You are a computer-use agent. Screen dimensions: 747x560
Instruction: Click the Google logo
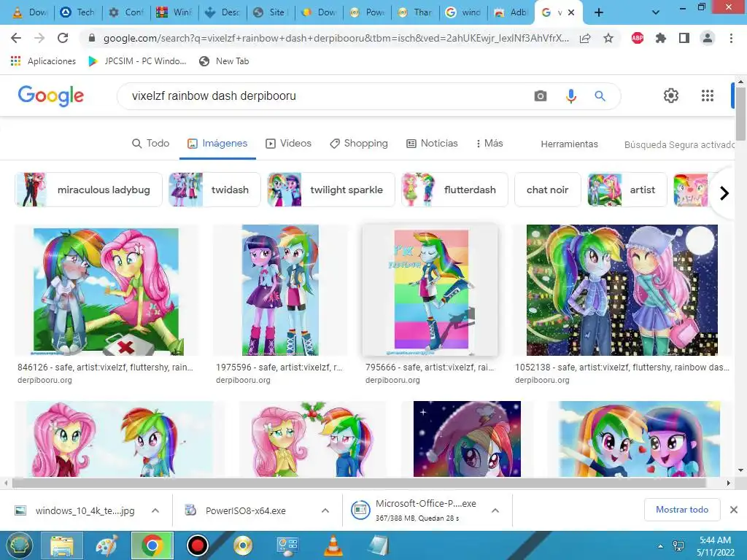point(51,96)
